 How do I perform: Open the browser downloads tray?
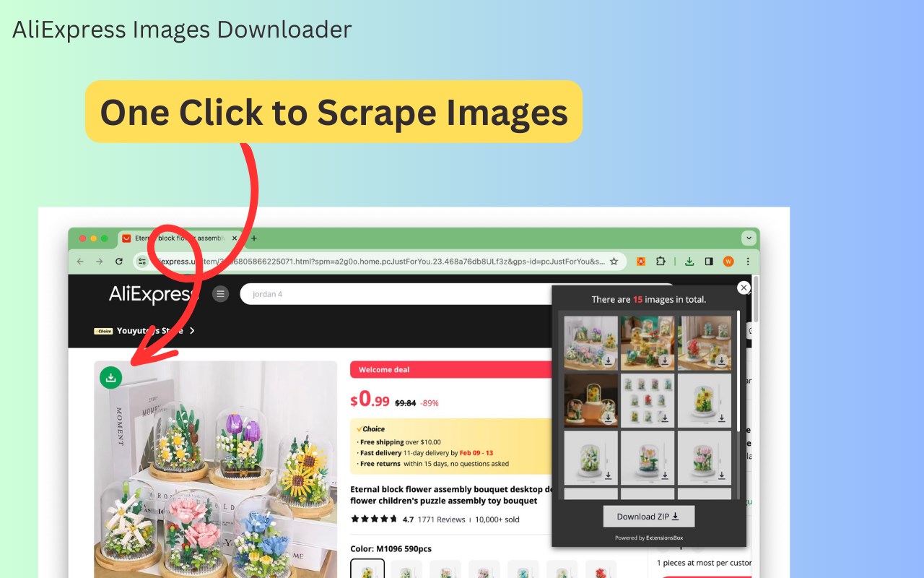click(x=689, y=261)
